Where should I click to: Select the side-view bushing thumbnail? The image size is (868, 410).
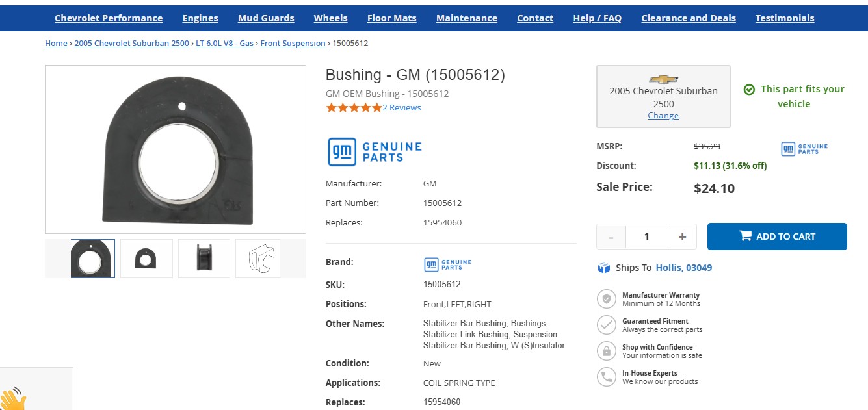click(204, 259)
